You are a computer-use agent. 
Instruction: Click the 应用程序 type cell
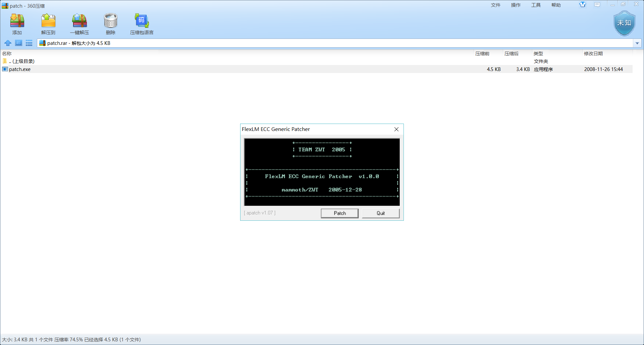pos(543,69)
